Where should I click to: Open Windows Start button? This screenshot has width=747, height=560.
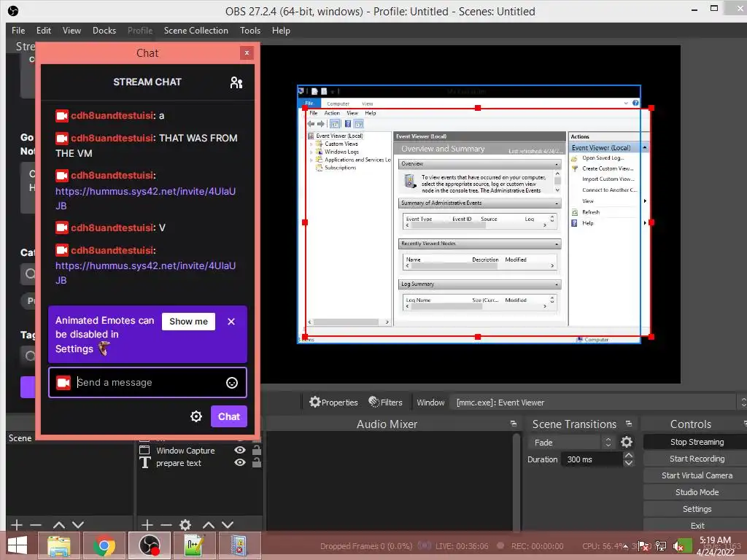(x=18, y=545)
